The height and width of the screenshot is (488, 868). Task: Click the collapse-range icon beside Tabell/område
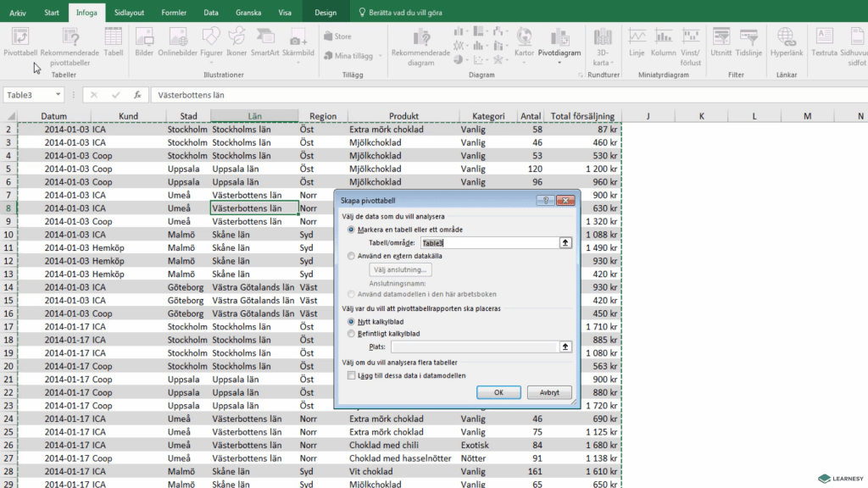[x=565, y=242]
